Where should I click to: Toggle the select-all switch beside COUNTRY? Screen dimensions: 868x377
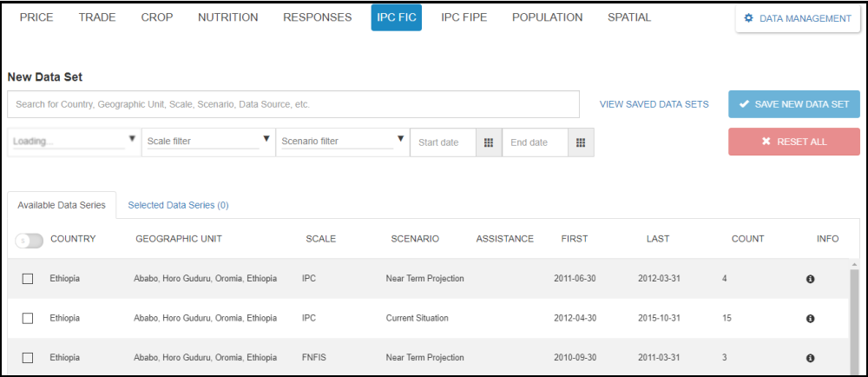pos(29,240)
